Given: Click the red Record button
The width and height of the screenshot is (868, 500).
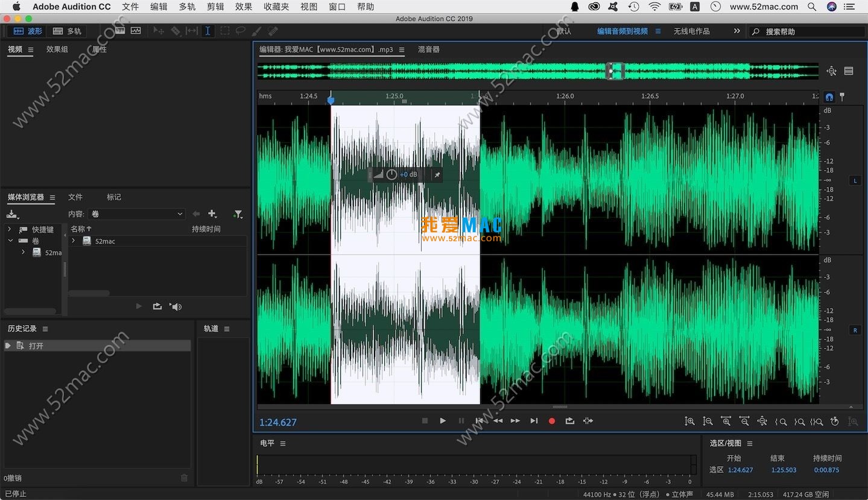Looking at the screenshot, I should pyautogui.click(x=551, y=421).
